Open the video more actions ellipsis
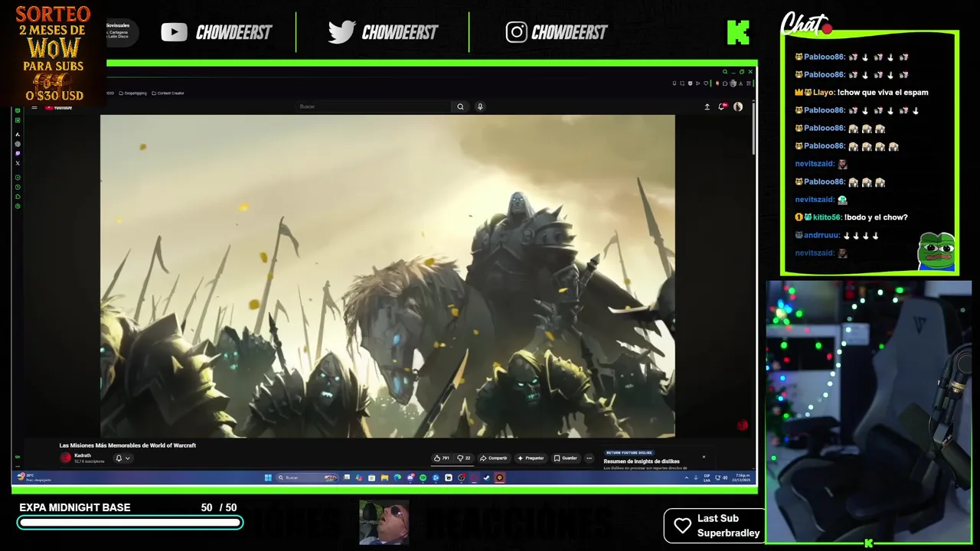Viewport: 980px width, 551px height. coord(589,458)
